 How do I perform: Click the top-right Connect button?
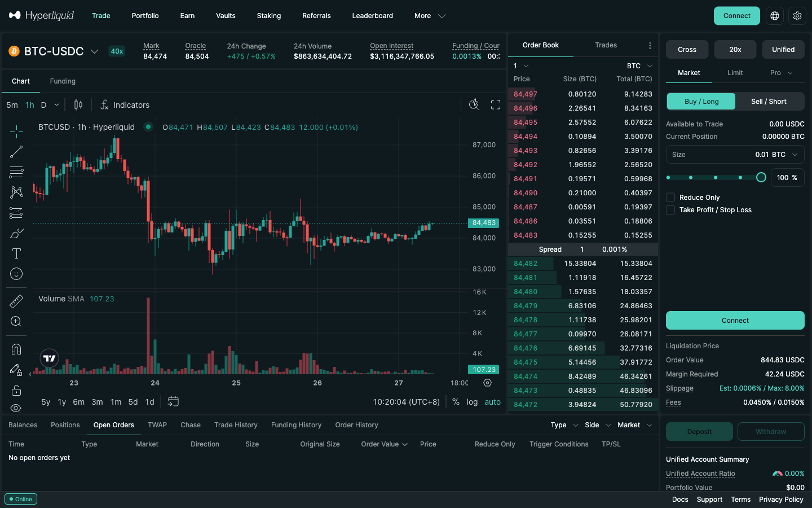(x=736, y=16)
